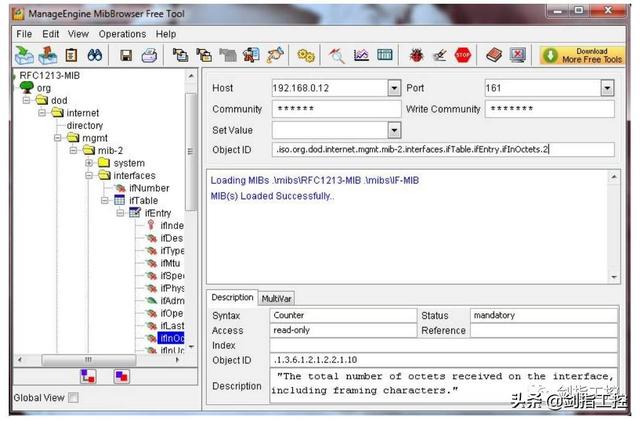Click the SNMP table view icon
The image size is (640, 421).
(384, 55)
